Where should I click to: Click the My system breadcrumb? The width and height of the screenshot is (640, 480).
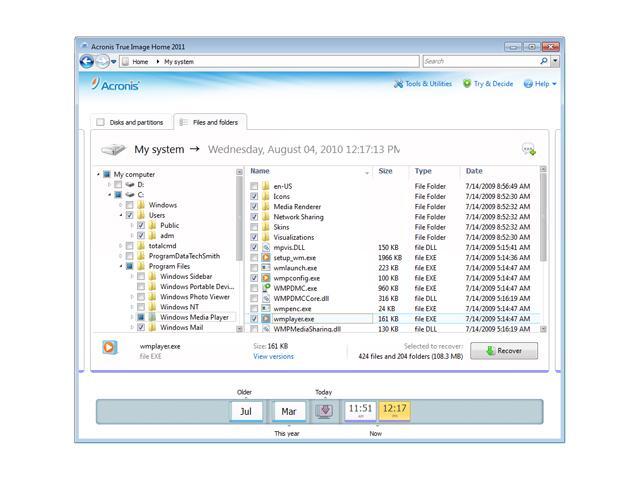(x=179, y=62)
